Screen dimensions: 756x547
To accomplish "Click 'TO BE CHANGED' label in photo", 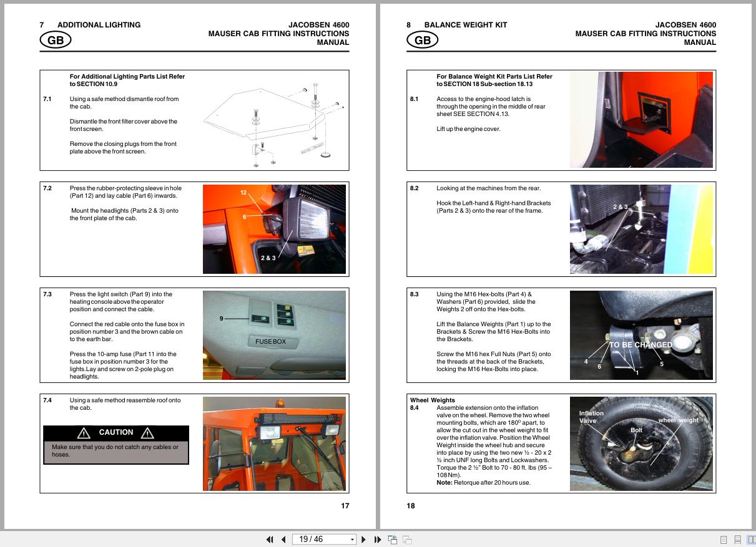I will tap(641, 345).
